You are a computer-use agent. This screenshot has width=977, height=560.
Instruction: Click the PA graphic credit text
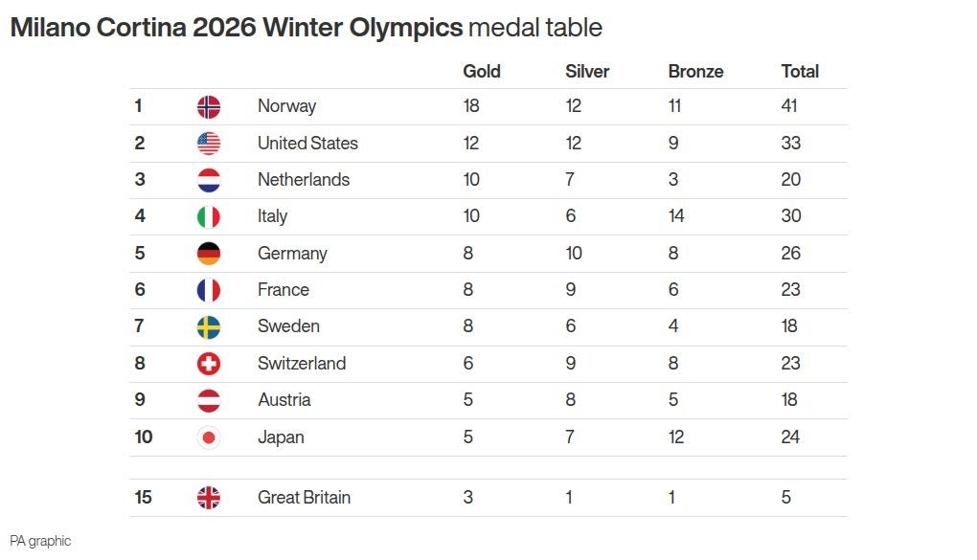tap(40, 541)
